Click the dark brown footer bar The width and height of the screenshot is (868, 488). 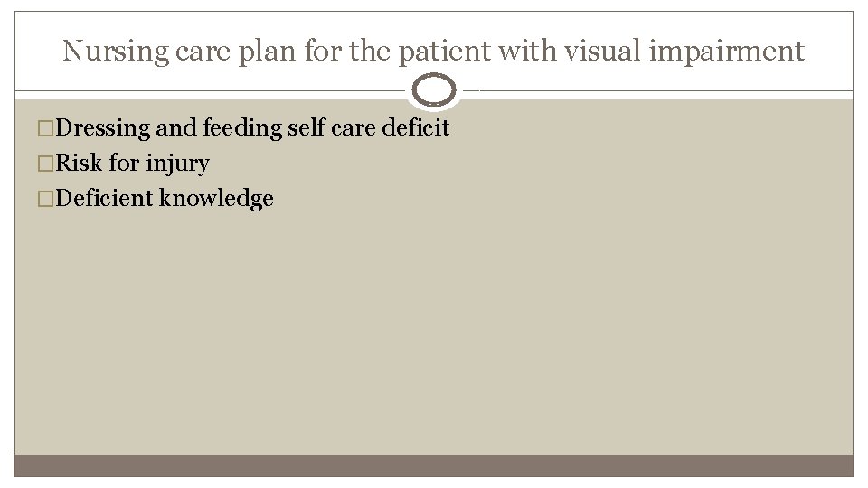433,465
